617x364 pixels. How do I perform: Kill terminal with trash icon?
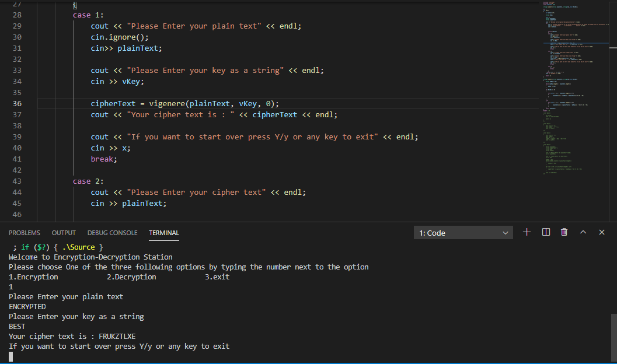pos(564,232)
